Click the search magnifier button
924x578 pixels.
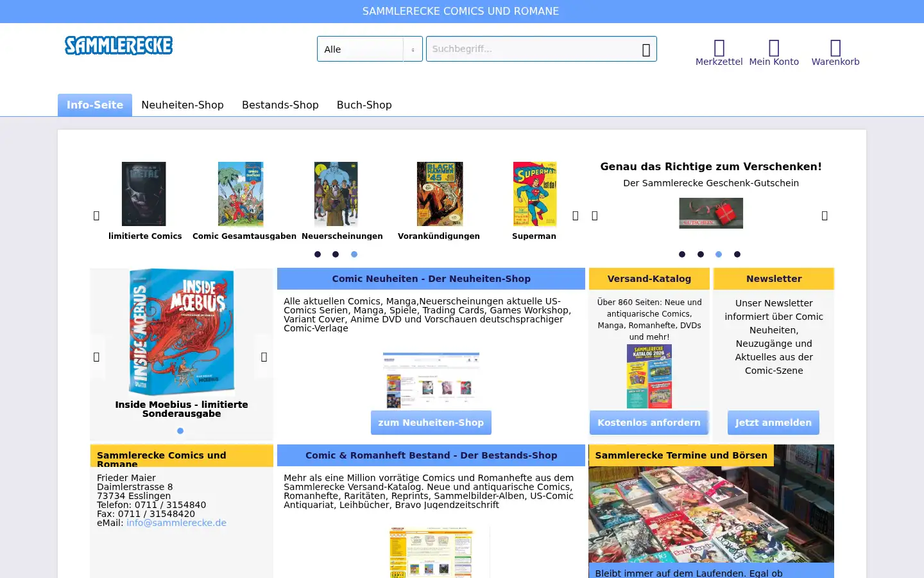tap(646, 49)
